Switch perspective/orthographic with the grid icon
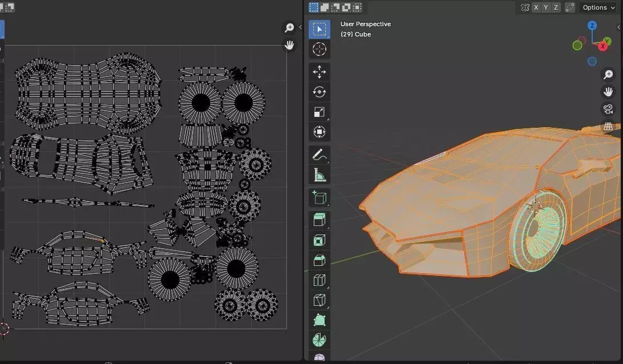 pos(608,126)
